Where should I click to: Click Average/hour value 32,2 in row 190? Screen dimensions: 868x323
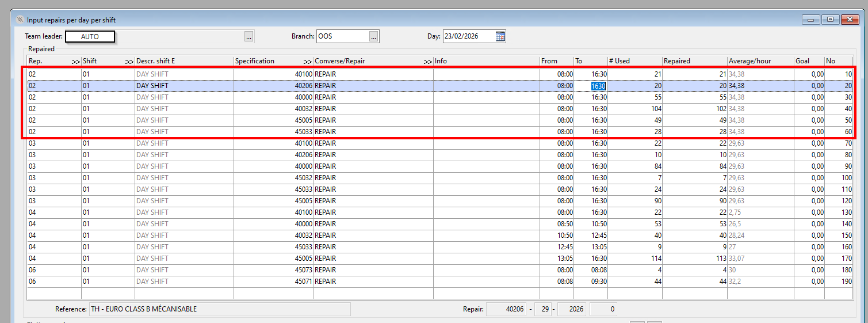coord(760,282)
